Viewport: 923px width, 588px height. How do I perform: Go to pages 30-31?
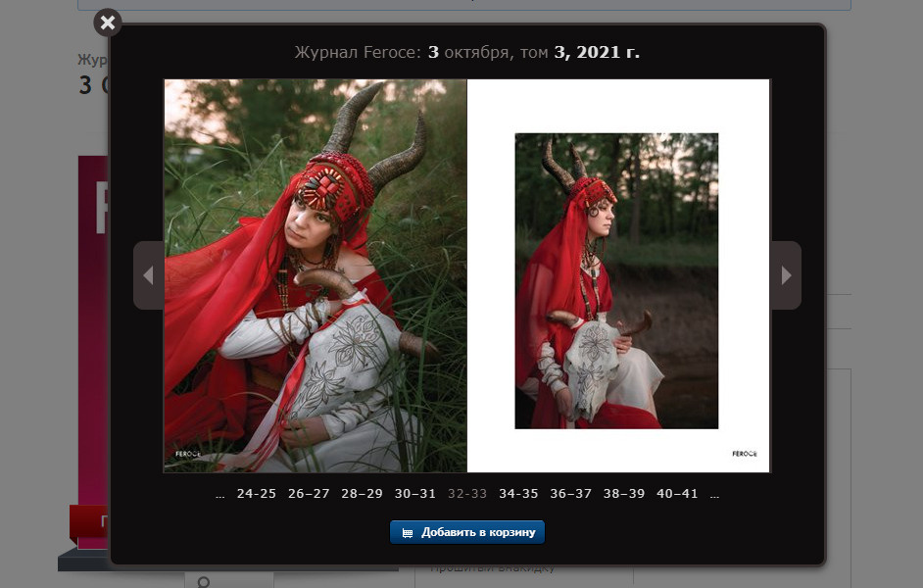414,494
